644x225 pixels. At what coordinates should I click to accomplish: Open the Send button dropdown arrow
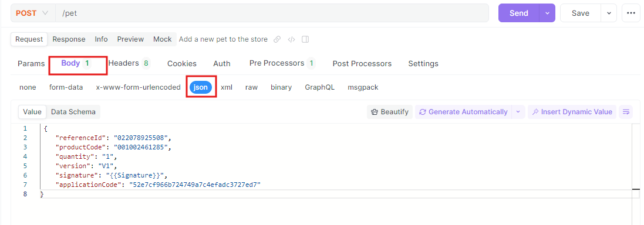coord(547,13)
